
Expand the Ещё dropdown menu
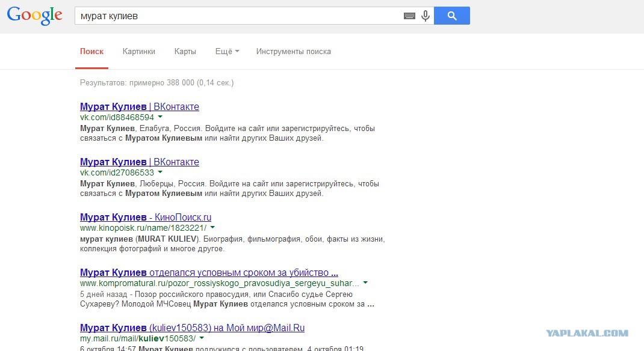point(227,51)
